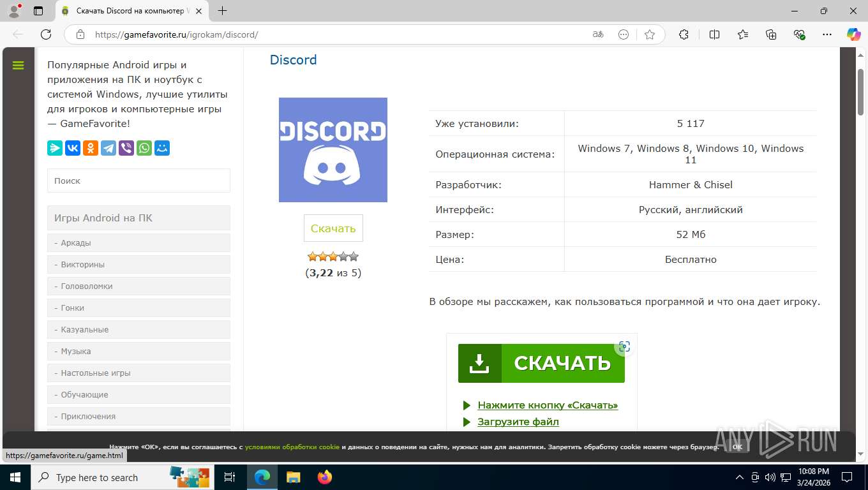Accept cookies with the OK button
This screenshot has width=868, height=490.
click(x=737, y=447)
